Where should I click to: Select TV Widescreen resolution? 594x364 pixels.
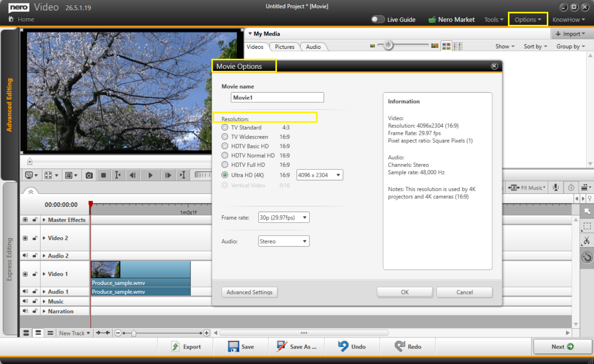coord(225,137)
